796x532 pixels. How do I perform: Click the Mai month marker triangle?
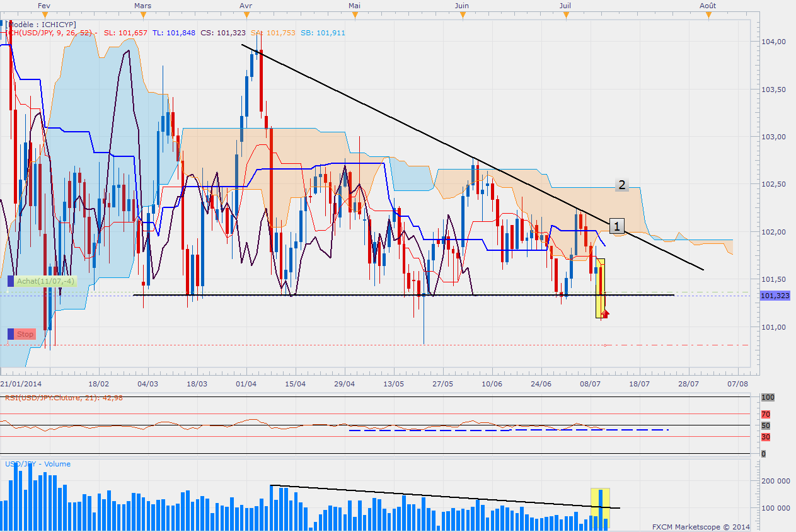point(355,16)
